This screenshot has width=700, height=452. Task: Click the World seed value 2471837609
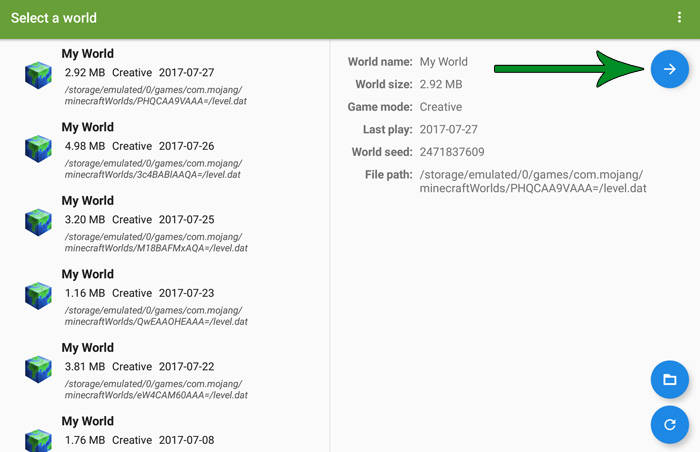click(452, 152)
